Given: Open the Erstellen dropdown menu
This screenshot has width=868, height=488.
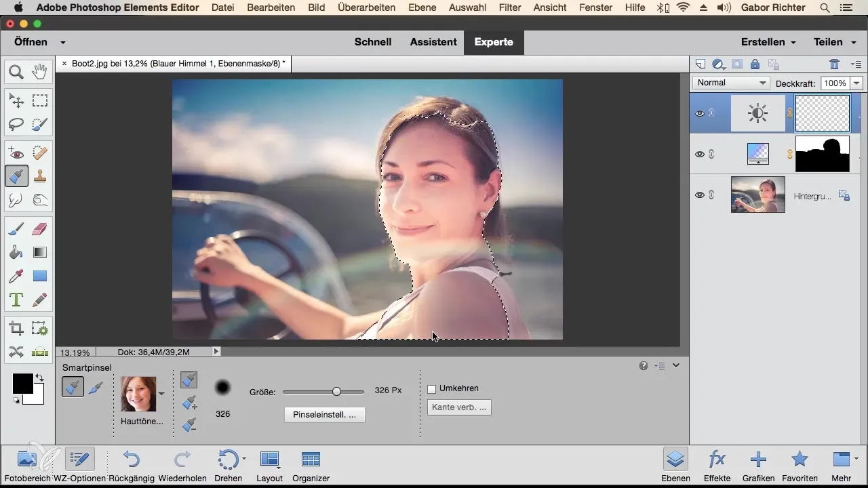Looking at the screenshot, I should point(768,42).
